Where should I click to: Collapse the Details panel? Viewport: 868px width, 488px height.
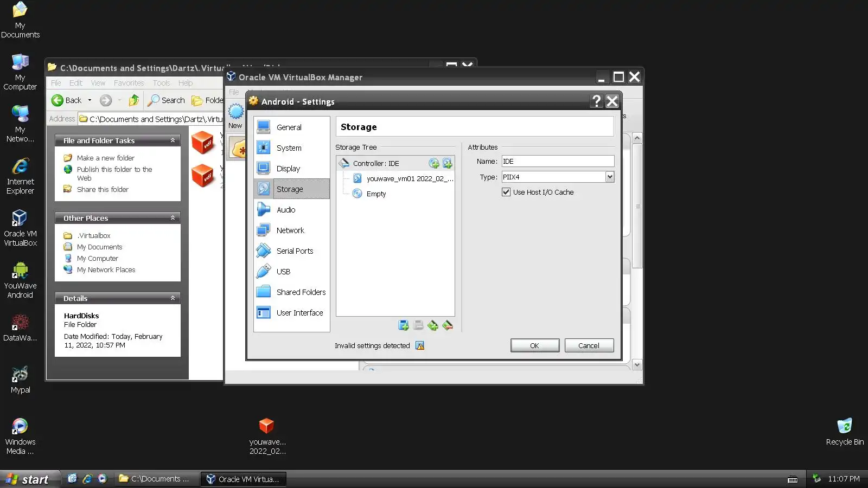[173, 298]
